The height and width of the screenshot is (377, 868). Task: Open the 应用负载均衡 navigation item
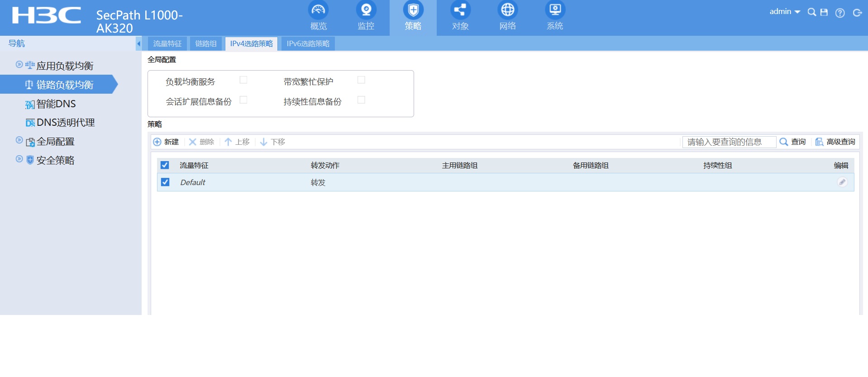click(x=65, y=66)
